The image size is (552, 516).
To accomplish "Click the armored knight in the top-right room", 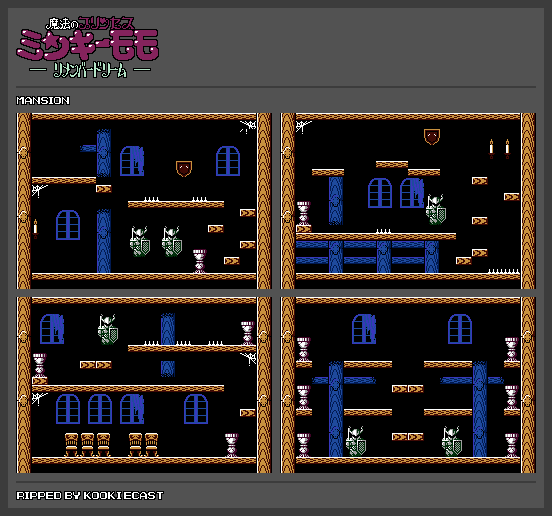I will coord(436,210).
